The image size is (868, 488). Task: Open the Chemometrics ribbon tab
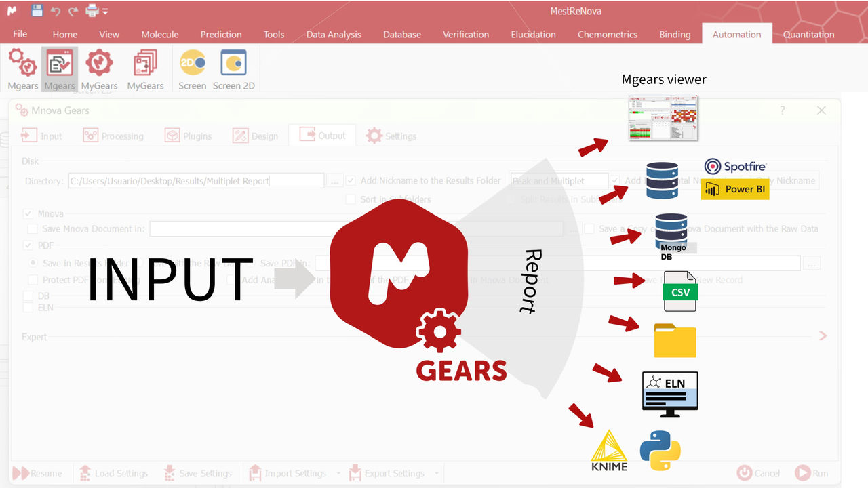[x=608, y=34]
